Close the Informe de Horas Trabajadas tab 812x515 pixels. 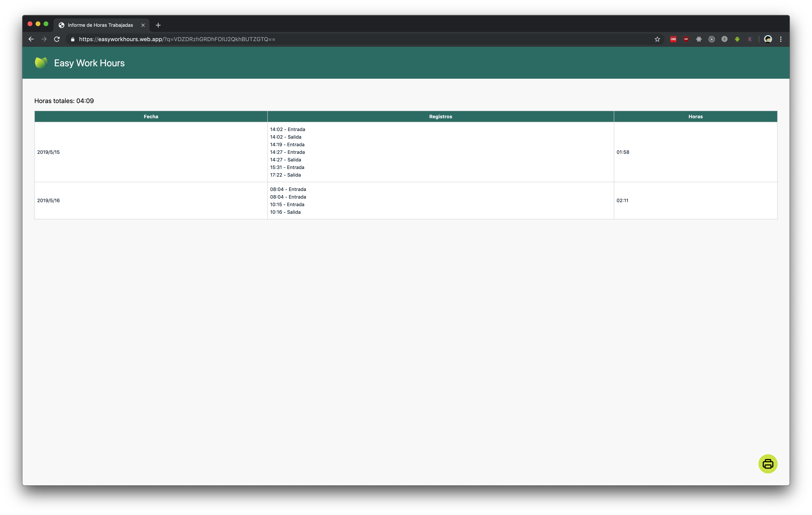pos(143,25)
